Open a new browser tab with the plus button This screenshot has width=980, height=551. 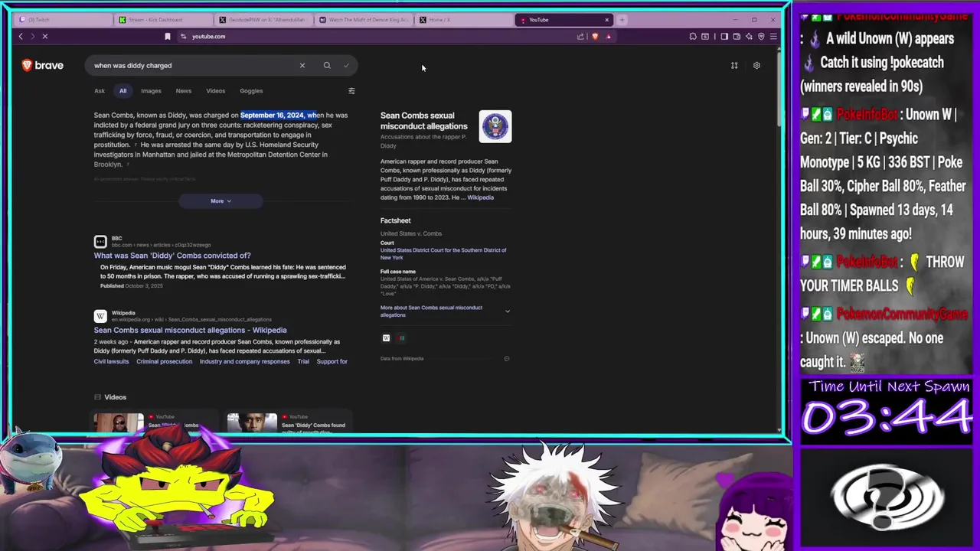click(622, 20)
